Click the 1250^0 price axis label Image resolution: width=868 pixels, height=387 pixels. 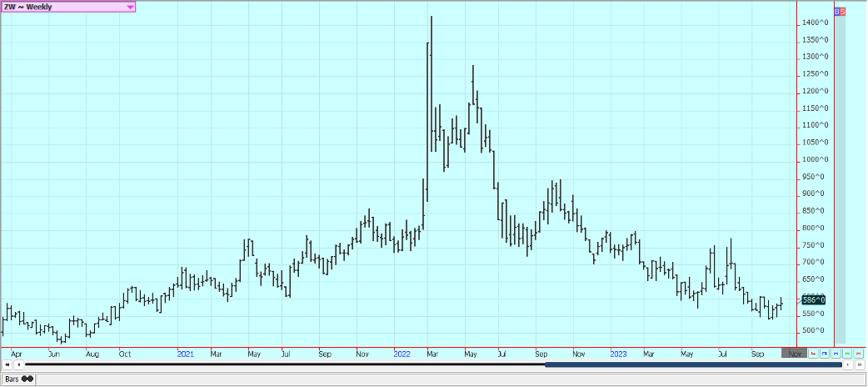tap(816, 73)
